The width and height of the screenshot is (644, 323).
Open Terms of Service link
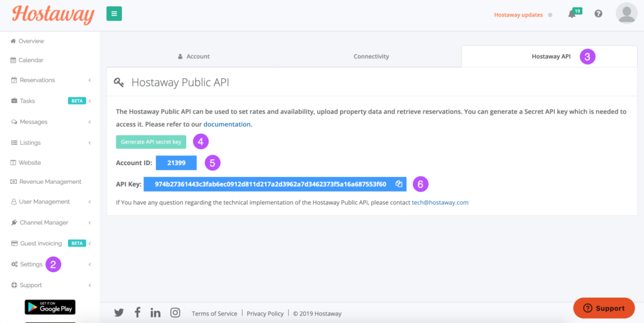click(214, 314)
